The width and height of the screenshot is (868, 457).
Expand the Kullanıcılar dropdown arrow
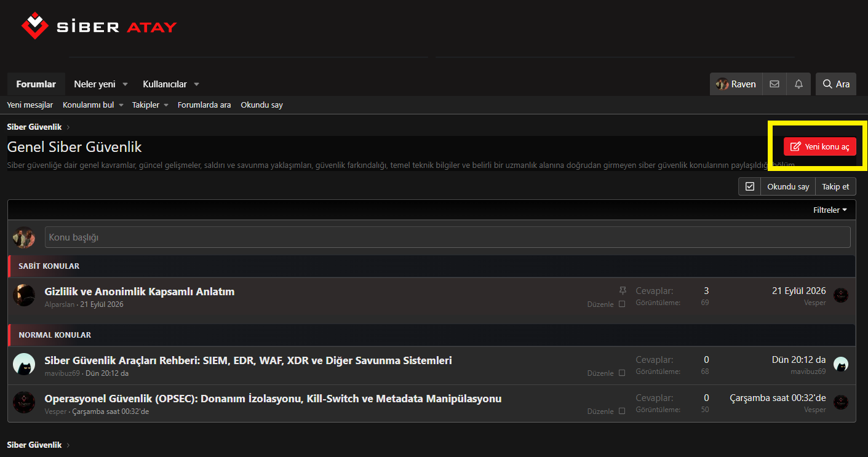click(197, 84)
